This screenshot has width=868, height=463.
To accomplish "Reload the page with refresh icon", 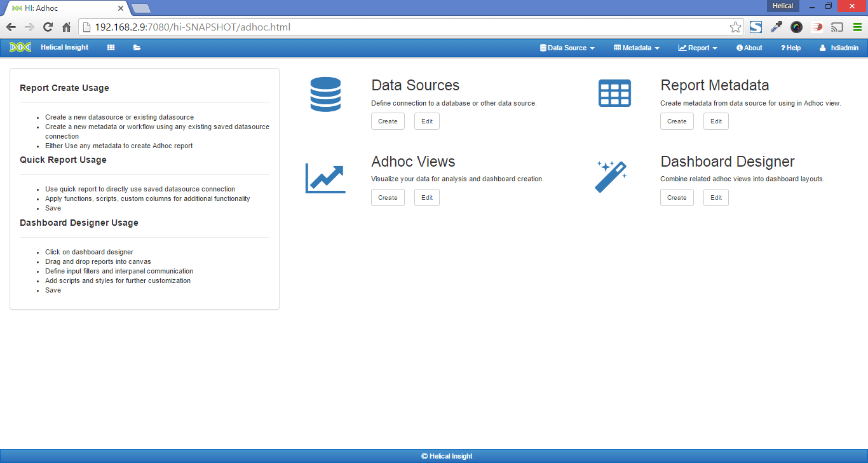I will coord(48,27).
